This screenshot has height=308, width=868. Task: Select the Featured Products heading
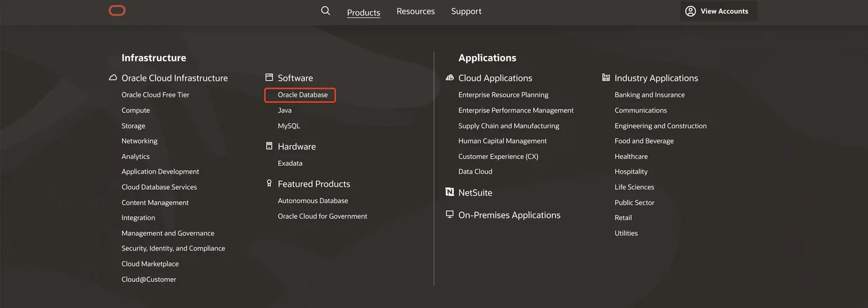(314, 184)
